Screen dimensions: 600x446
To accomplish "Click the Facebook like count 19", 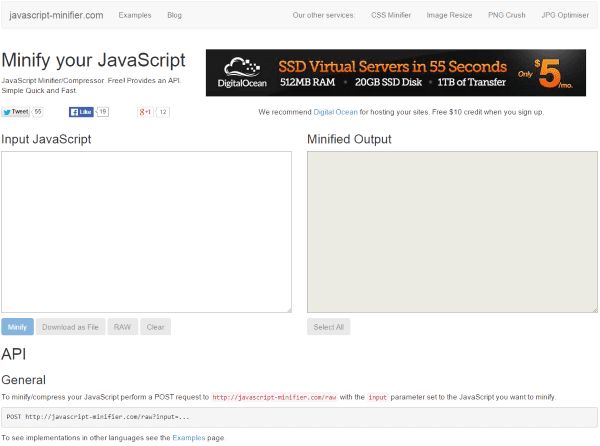I will point(103,112).
